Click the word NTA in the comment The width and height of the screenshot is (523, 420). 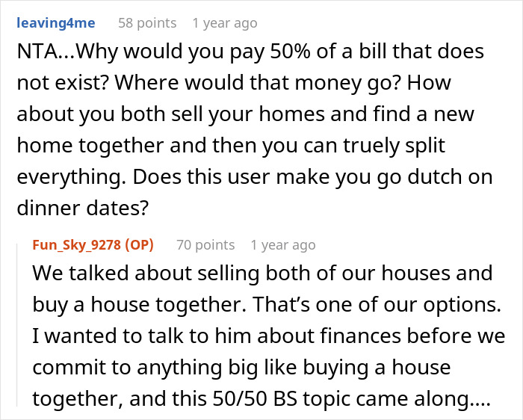(x=36, y=54)
